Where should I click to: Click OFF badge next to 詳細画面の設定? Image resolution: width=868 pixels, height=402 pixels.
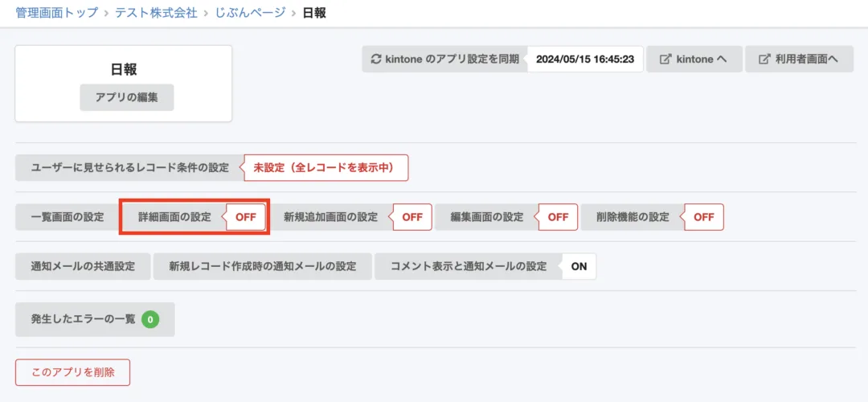pos(246,217)
